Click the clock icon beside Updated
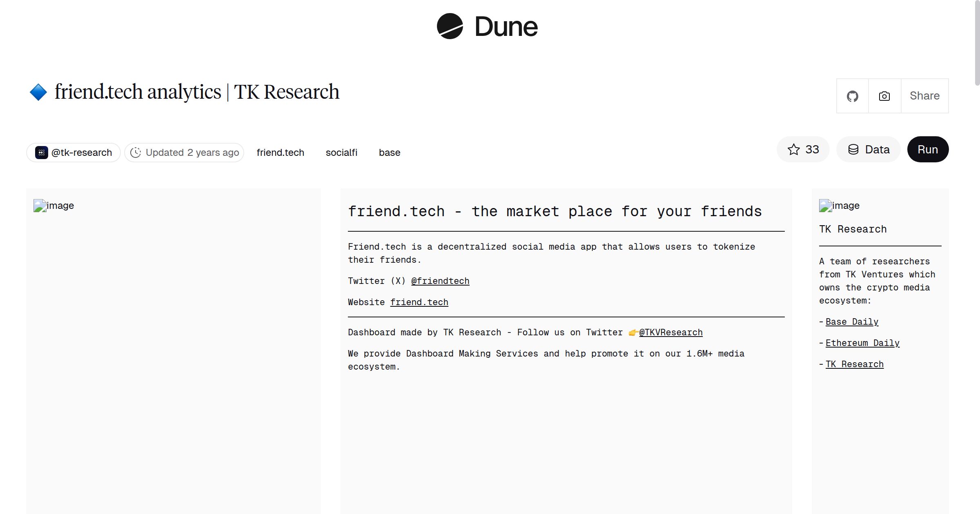 136,153
